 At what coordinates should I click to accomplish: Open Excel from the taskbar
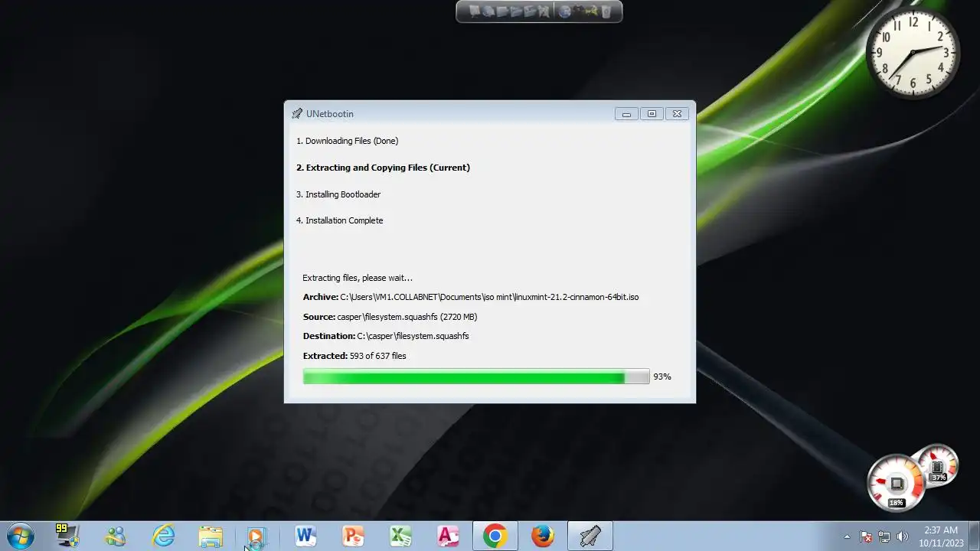click(x=400, y=536)
